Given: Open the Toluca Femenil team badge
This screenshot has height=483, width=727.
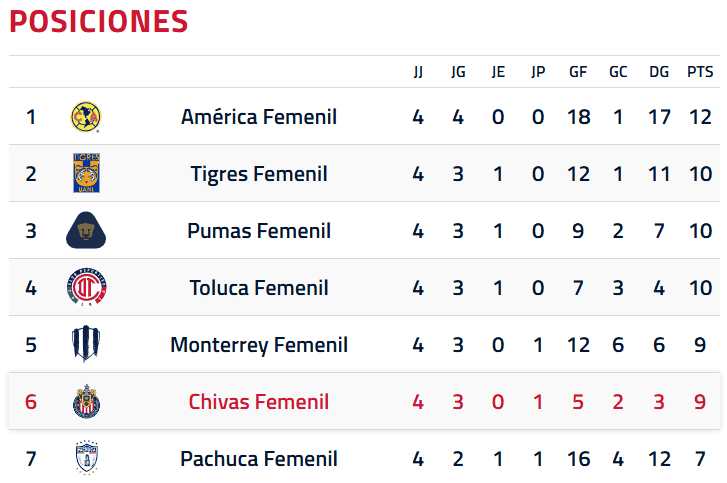Looking at the screenshot, I should pyautogui.click(x=86, y=287).
